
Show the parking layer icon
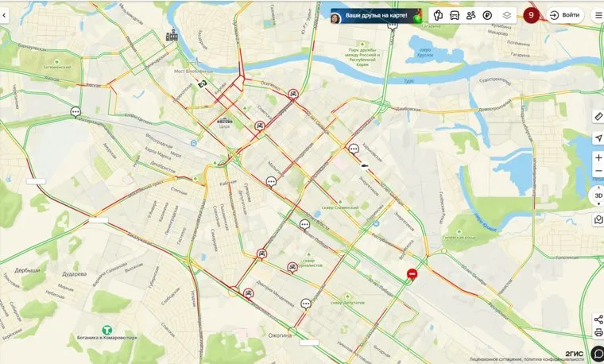coord(487,16)
